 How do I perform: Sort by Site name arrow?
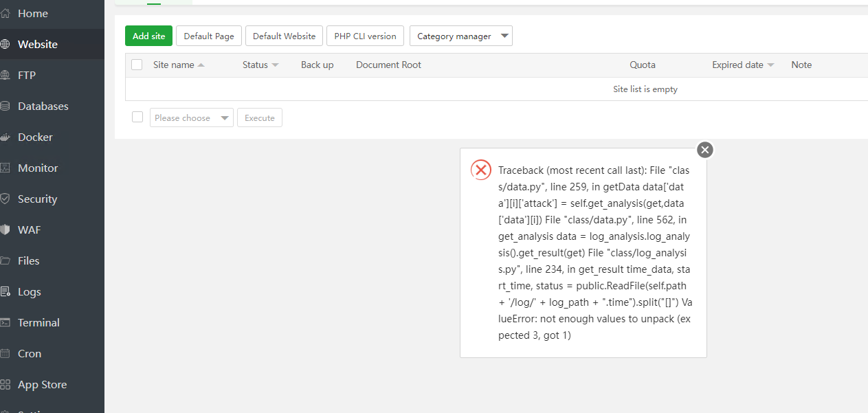click(x=201, y=65)
